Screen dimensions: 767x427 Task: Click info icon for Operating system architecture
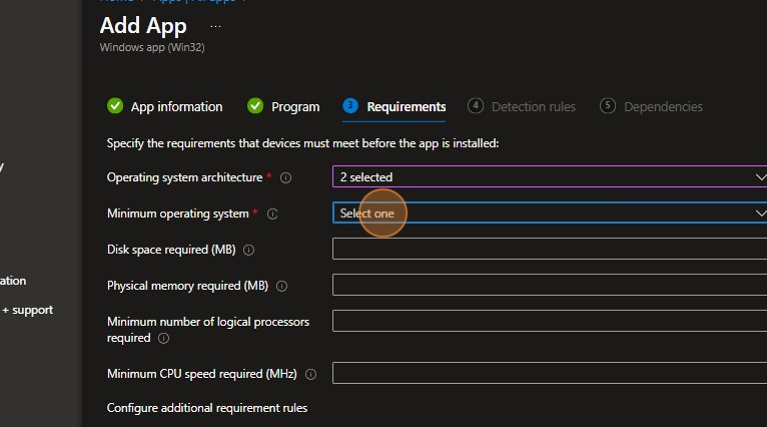pos(286,178)
